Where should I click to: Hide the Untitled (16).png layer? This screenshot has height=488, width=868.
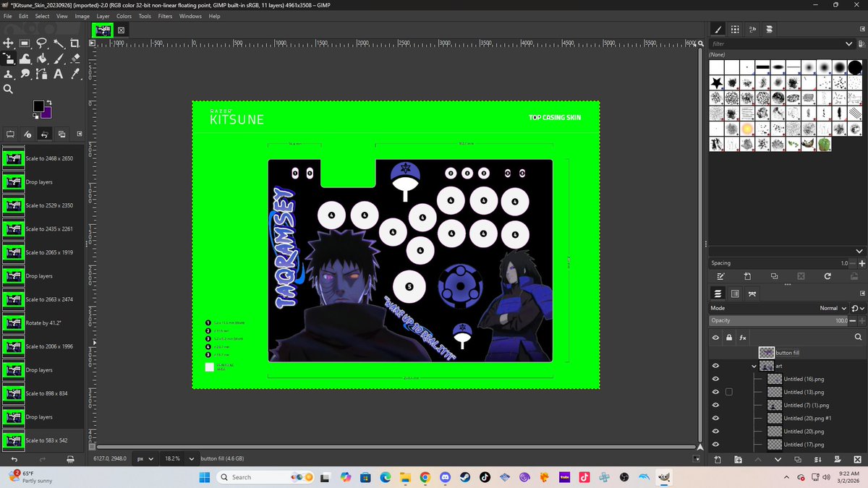[x=715, y=379]
